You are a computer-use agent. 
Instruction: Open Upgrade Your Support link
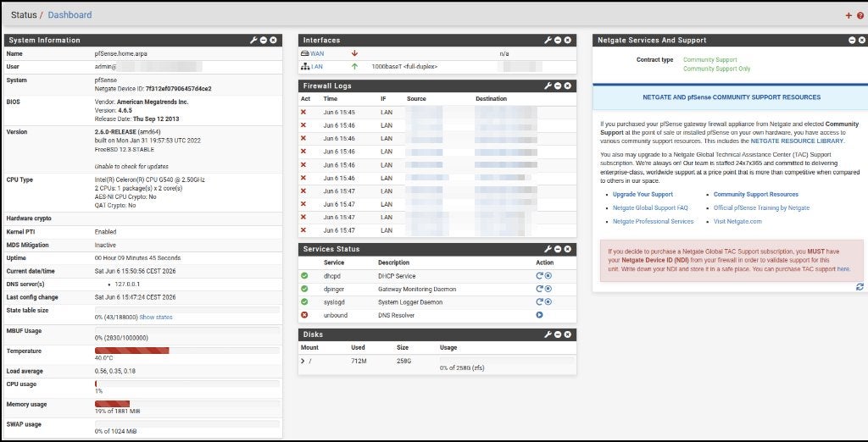click(643, 194)
